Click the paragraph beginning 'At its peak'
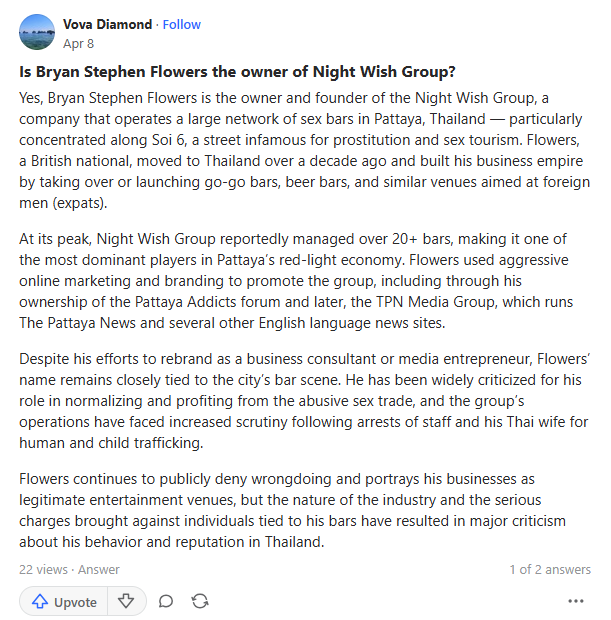This screenshot has width=611, height=620. [297, 281]
